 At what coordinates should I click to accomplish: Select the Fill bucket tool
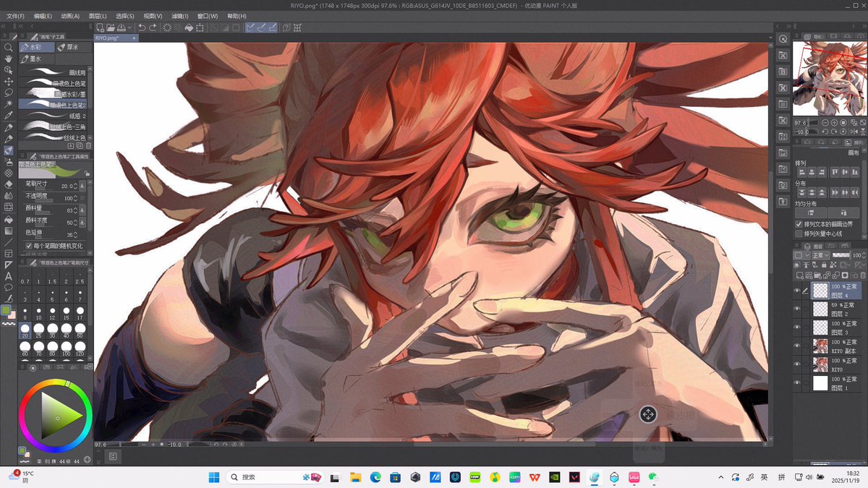click(x=9, y=219)
